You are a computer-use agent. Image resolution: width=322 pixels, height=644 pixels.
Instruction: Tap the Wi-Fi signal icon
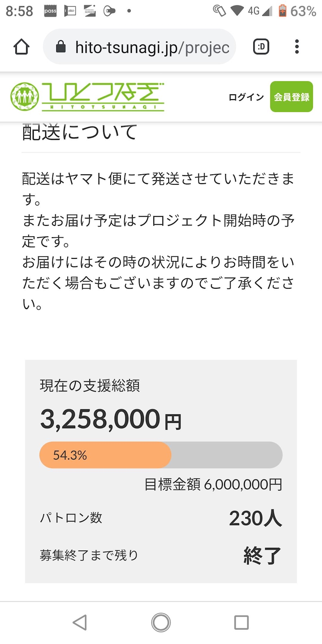click(237, 11)
